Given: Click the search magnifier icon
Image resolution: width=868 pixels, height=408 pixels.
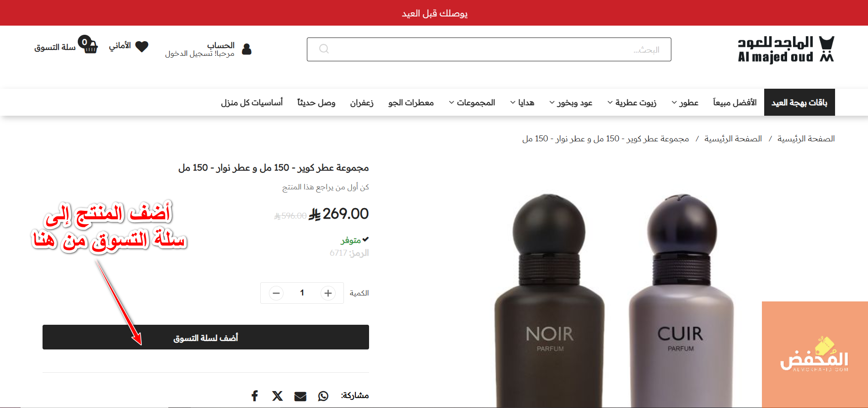Looking at the screenshot, I should click(324, 49).
